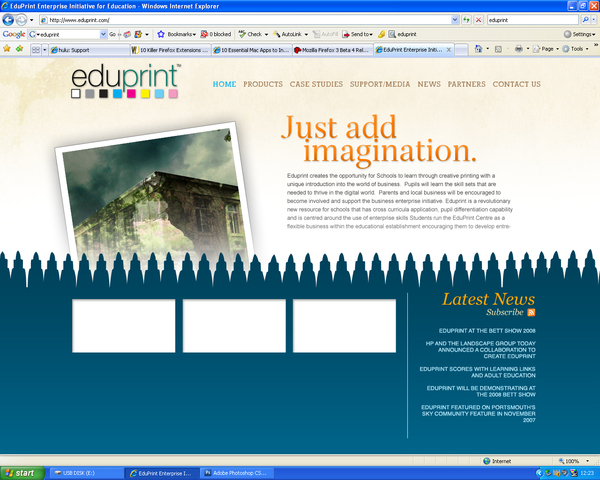
Task: Expand the Google toolbar search history dropdown
Action: [x=103, y=34]
